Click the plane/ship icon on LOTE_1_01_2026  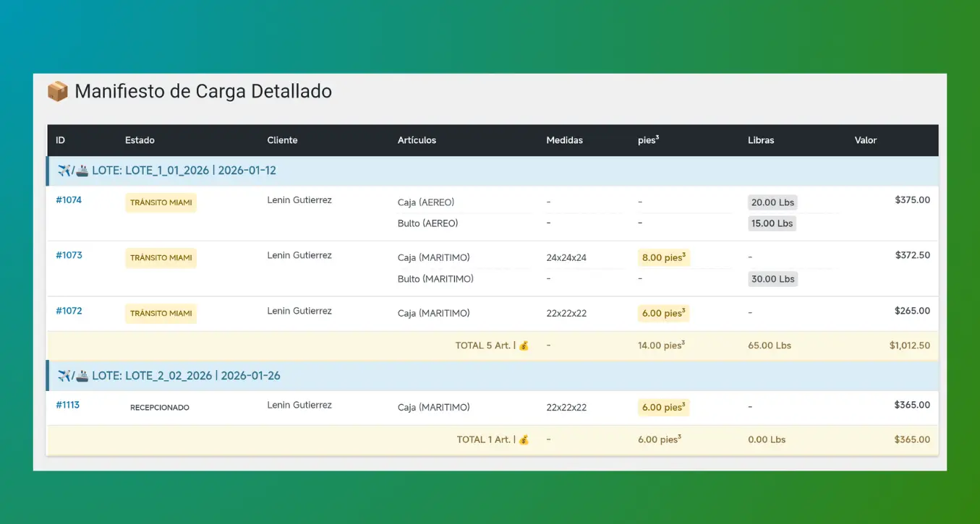tap(72, 171)
